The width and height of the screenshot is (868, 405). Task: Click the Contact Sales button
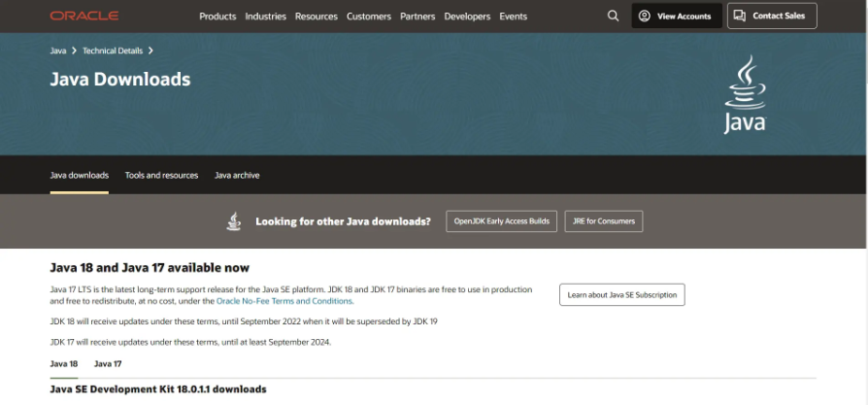tap(772, 16)
